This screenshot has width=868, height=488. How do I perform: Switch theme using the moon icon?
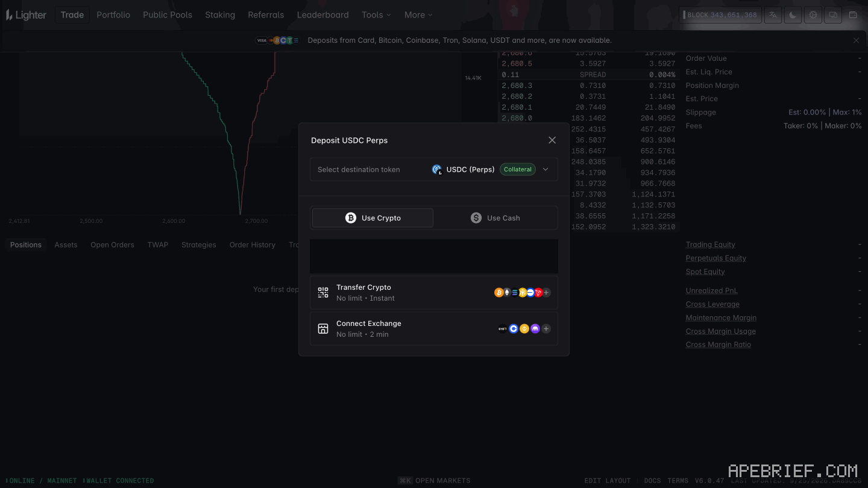coord(793,15)
